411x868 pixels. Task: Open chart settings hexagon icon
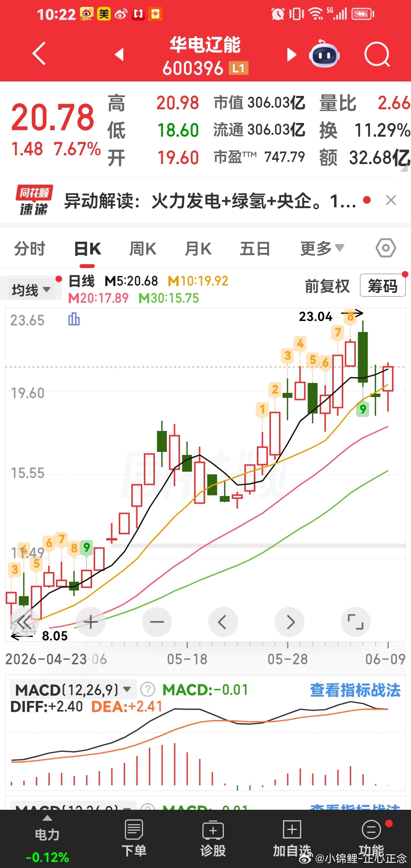pyautogui.click(x=386, y=248)
